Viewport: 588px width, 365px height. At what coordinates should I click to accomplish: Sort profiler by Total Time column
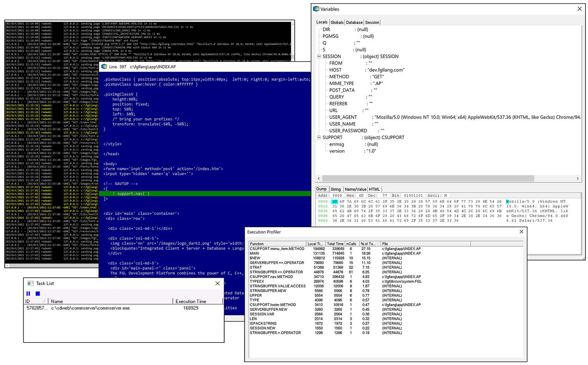335,244
